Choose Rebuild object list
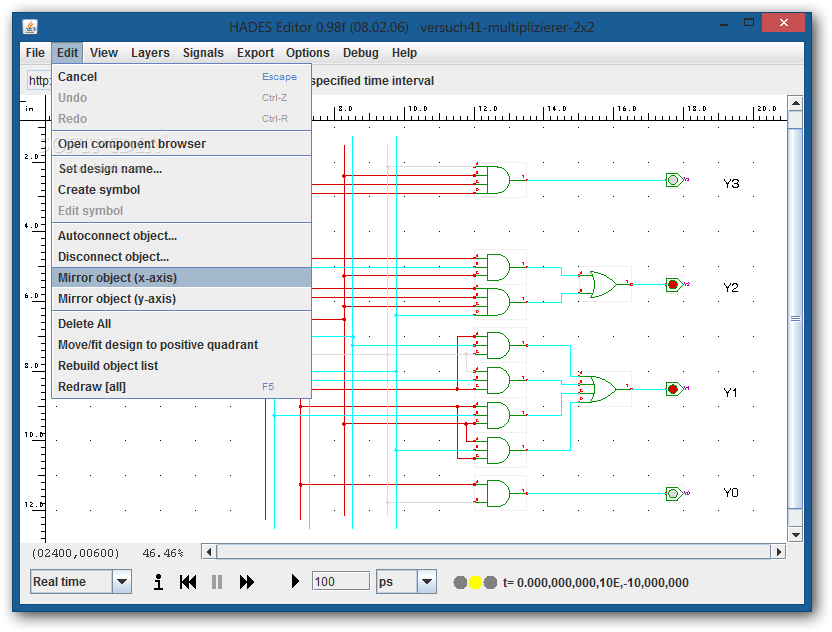Screen dimensions: 832x632 click(181, 366)
